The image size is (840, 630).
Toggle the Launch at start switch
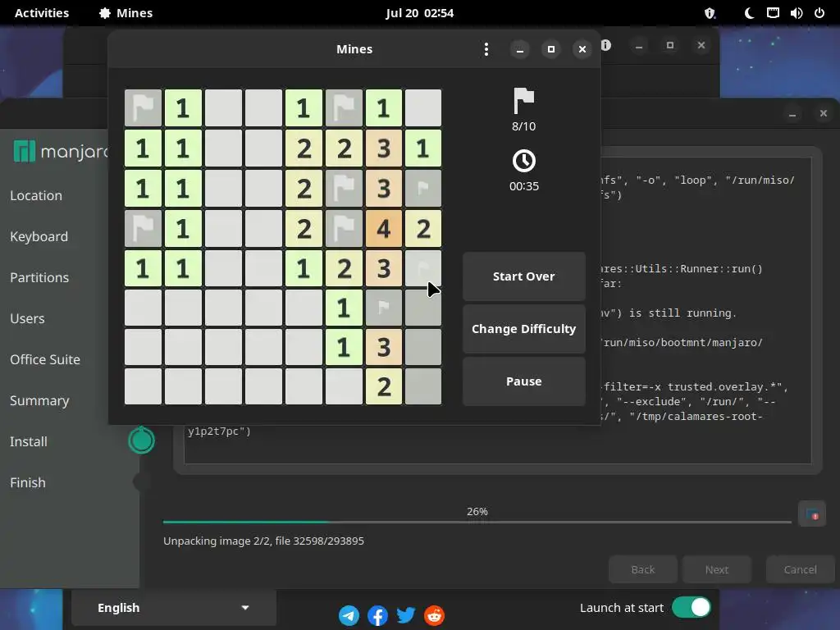tap(691, 608)
